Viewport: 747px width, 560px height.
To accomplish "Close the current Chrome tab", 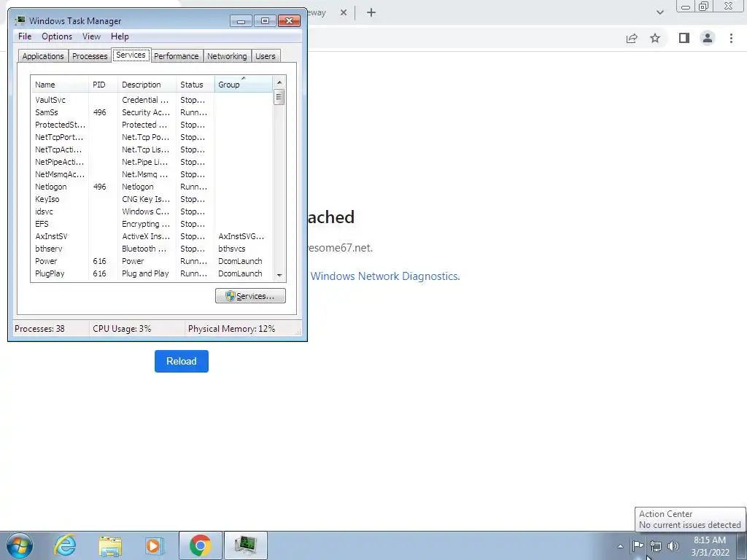I will (344, 13).
